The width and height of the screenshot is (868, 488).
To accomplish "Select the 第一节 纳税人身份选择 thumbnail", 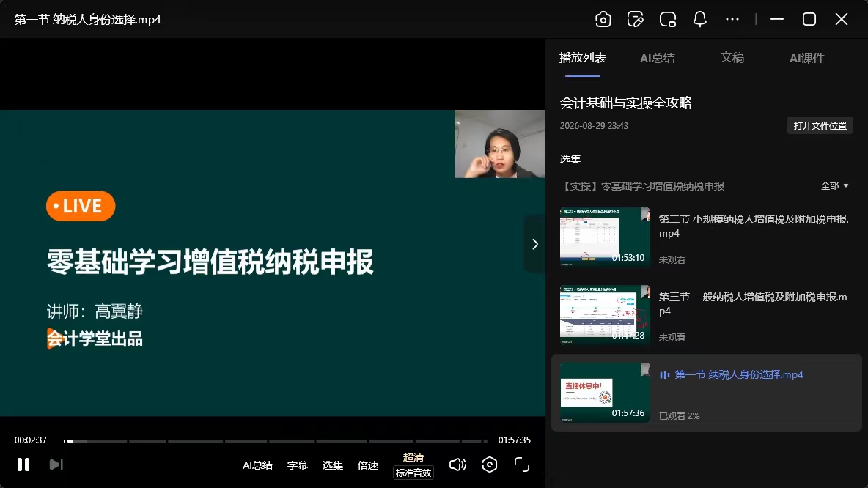I will 605,393.
